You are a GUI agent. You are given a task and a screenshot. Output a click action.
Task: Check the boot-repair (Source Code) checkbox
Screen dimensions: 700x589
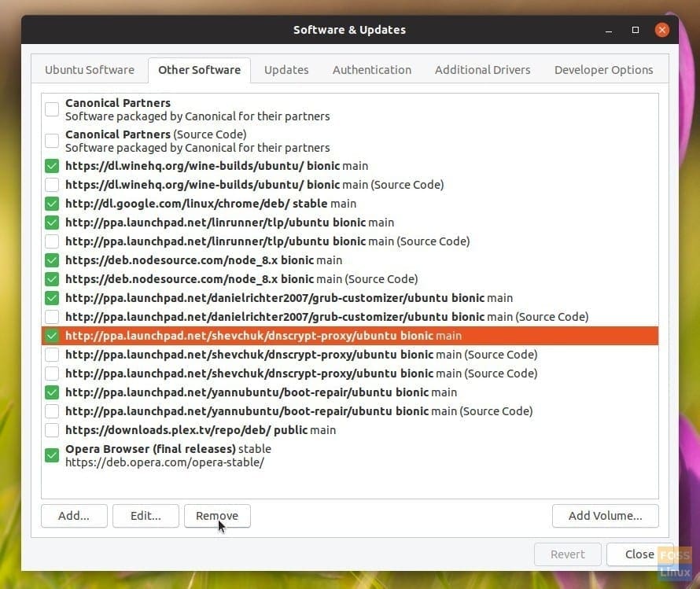[52, 411]
